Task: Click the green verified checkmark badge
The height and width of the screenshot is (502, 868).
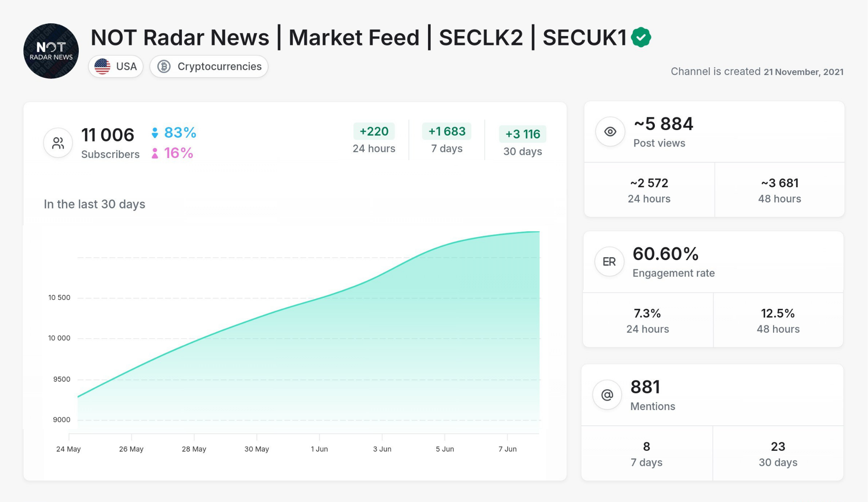Action: pos(641,37)
